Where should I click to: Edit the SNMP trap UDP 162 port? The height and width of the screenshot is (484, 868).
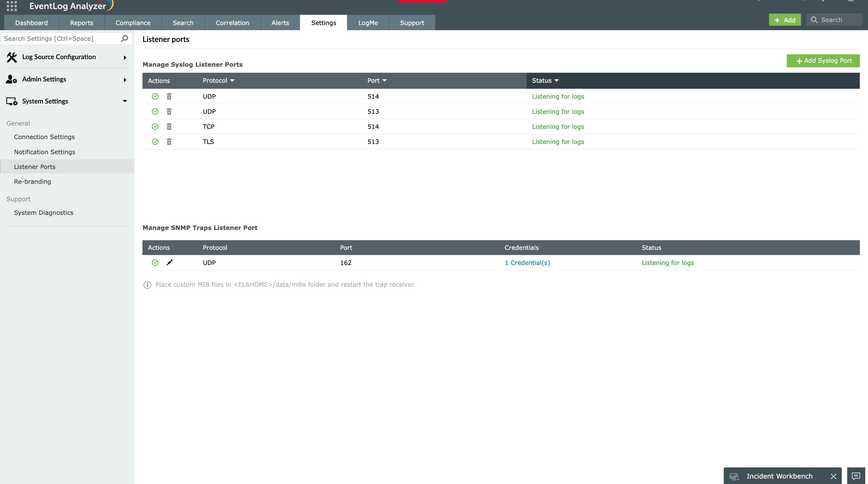click(170, 263)
